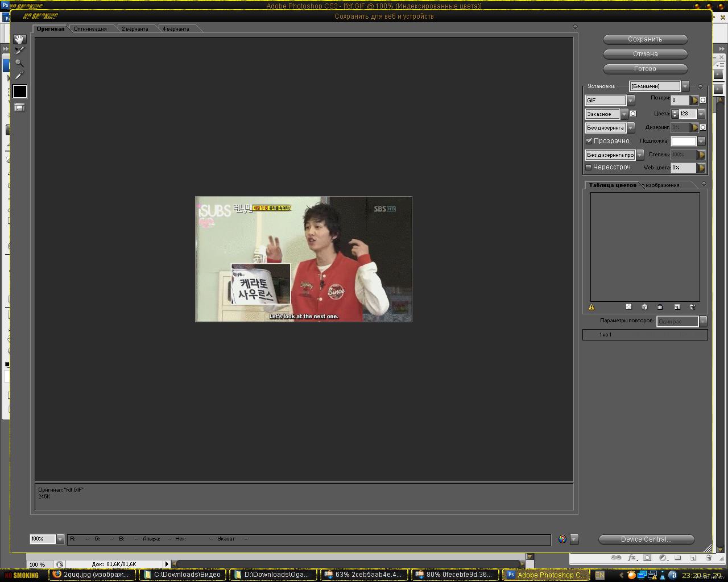The height and width of the screenshot is (582, 728).
Task: Click the adjustment layer icon in Photoshop
Action: [x=663, y=558]
